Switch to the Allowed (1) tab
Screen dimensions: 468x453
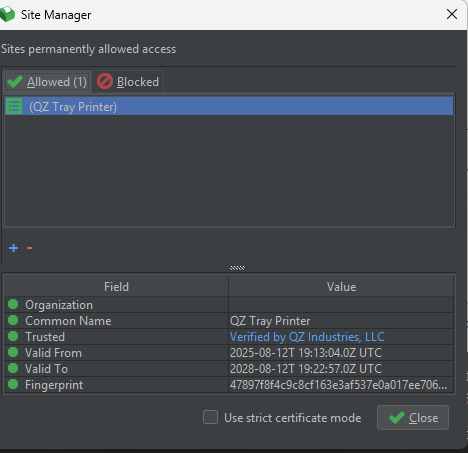pos(47,82)
